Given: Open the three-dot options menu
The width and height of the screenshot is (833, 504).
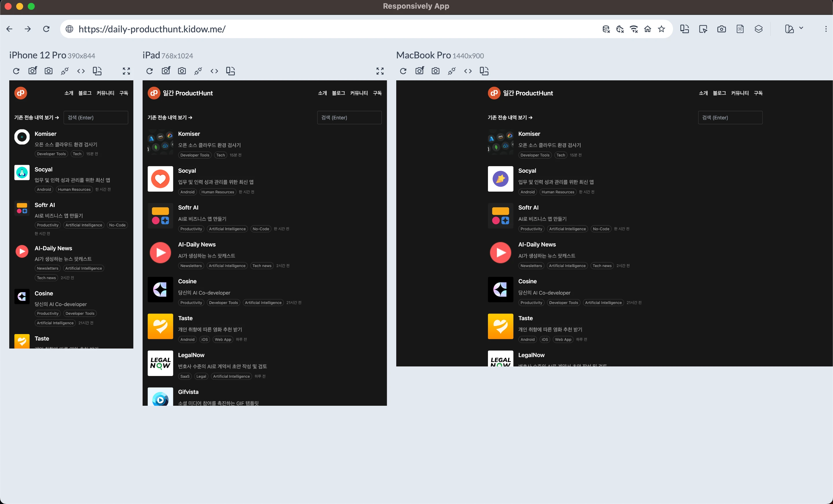Looking at the screenshot, I should [826, 29].
